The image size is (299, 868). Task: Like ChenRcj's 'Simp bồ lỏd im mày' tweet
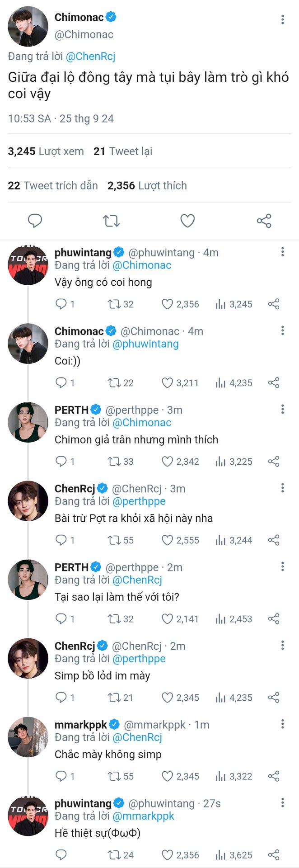click(x=181, y=698)
